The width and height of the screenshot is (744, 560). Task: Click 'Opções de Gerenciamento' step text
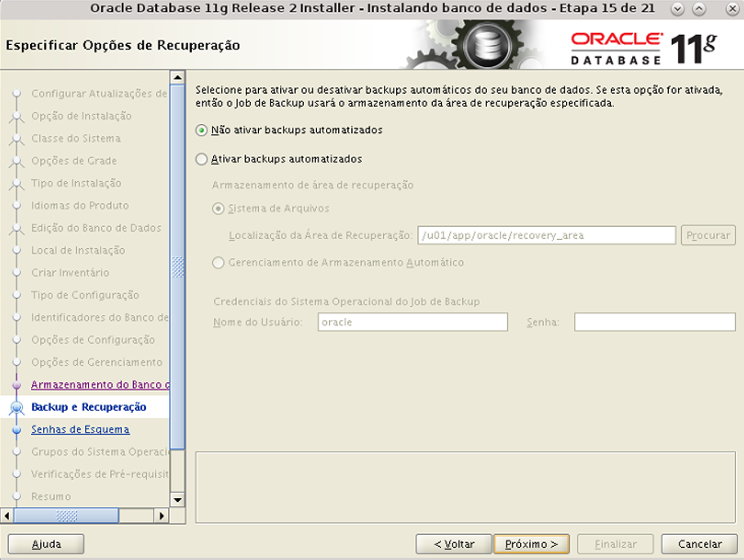[97, 362]
